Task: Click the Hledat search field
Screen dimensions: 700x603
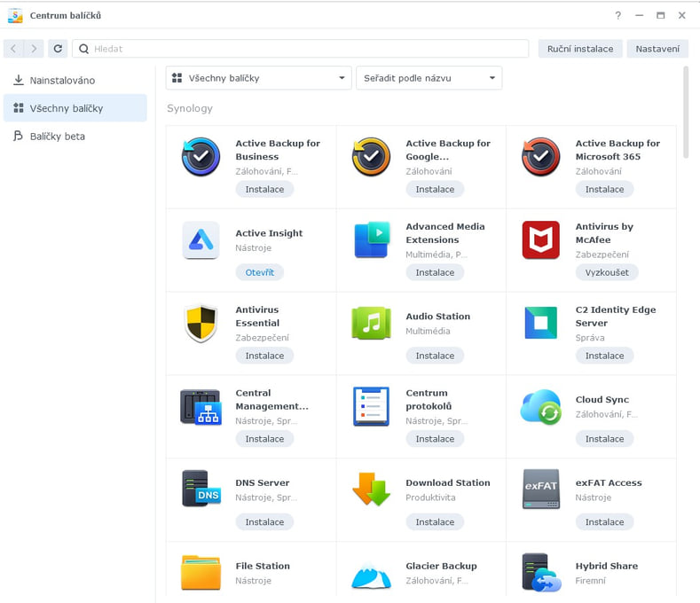Action: (301, 49)
